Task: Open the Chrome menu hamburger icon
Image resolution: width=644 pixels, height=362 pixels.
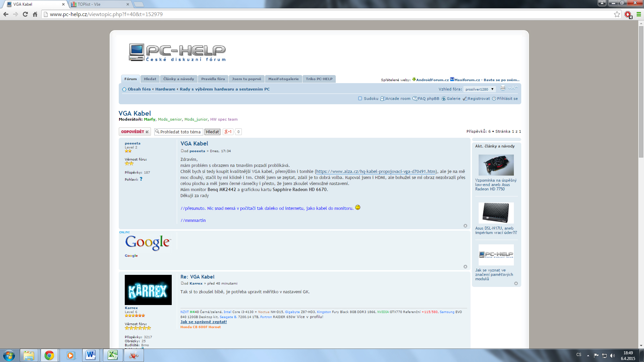Action: [639, 14]
